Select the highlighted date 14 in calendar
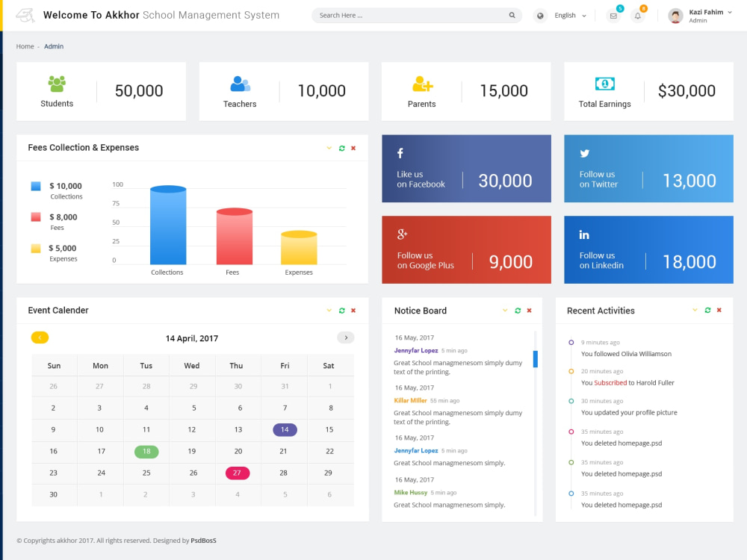 pos(285,429)
